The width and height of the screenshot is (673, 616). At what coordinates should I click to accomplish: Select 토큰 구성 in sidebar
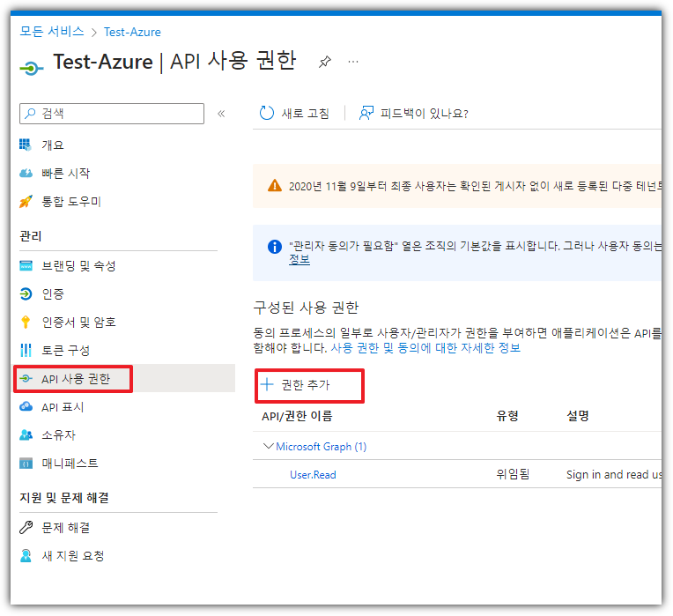click(65, 350)
